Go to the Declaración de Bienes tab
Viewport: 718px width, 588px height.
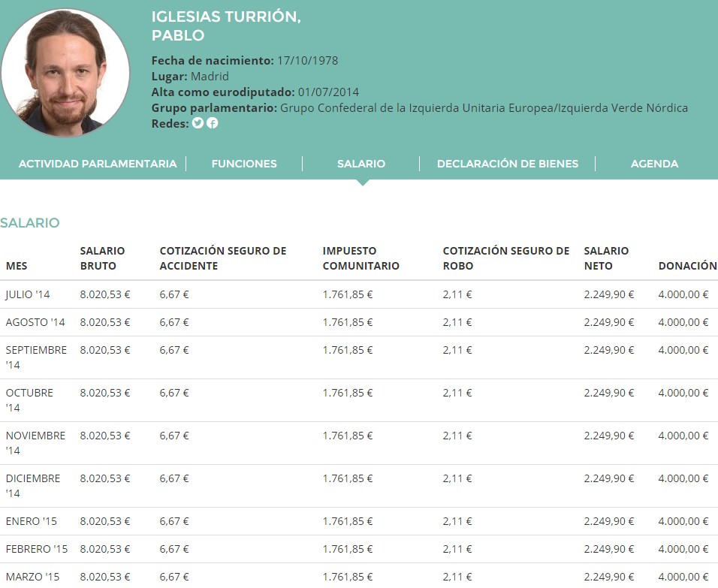[508, 164]
